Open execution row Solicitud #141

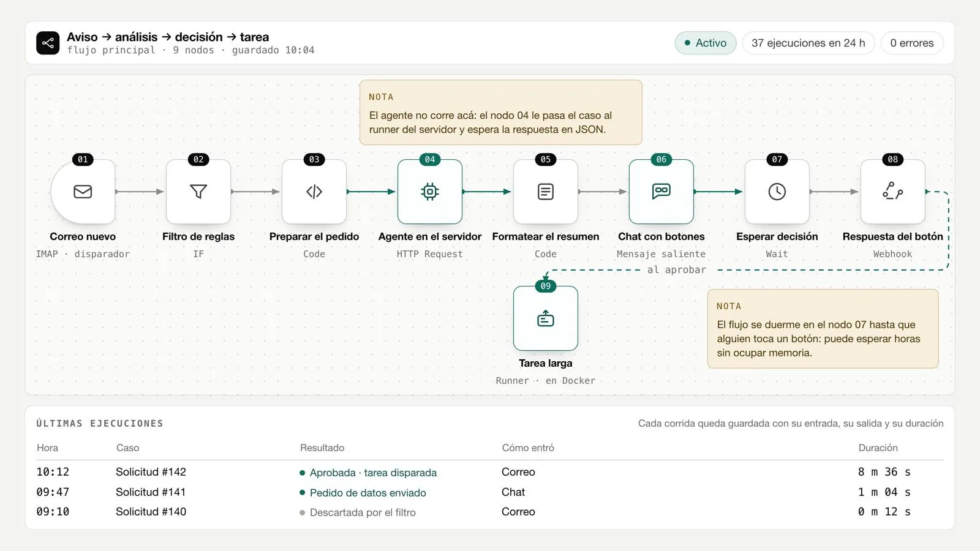coord(490,492)
